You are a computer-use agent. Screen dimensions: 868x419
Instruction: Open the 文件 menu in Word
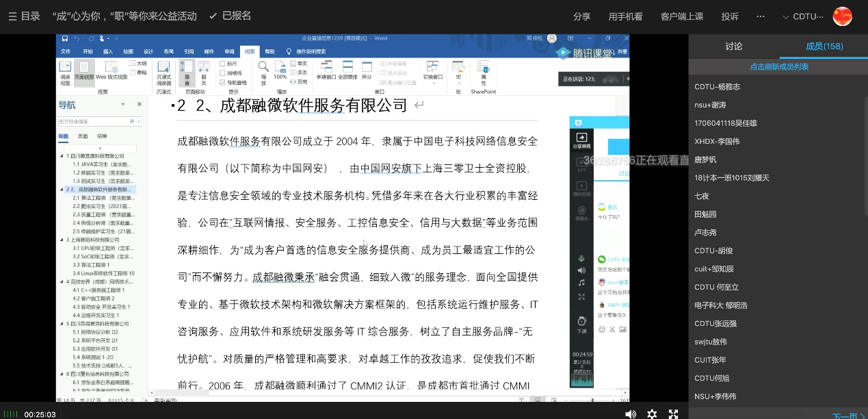coord(66,51)
